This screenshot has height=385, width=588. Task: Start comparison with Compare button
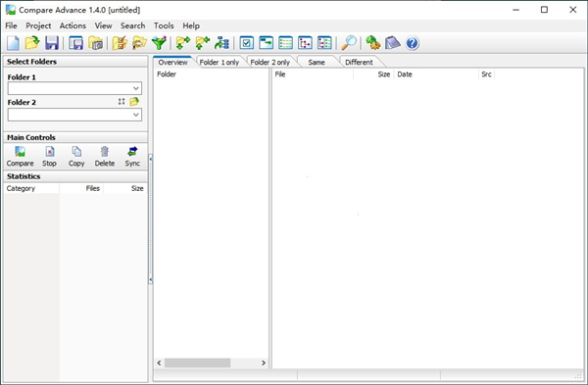click(x=20, y=157)
